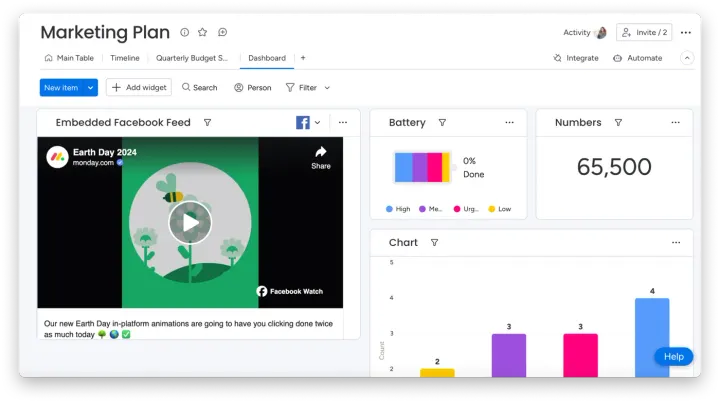Click the Marketing Plan board title
This screenshot has height=402, width=720.
(105, 32)
